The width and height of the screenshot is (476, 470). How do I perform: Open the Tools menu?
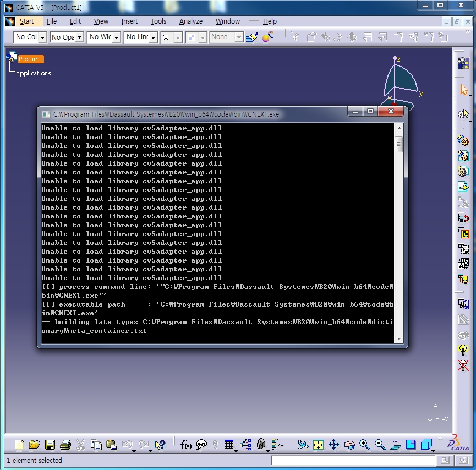pyautogui.click(x=158, y=21)
